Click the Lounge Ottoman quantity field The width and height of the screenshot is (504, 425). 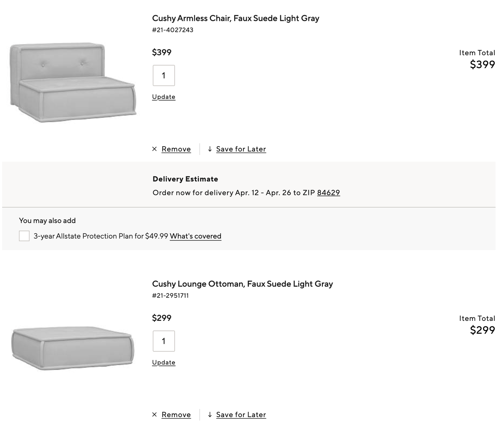[164, 341]
